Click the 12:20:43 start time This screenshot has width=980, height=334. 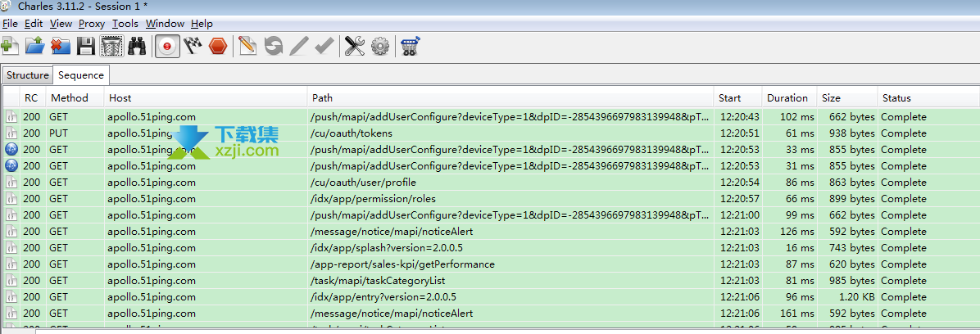coord(739,117)
